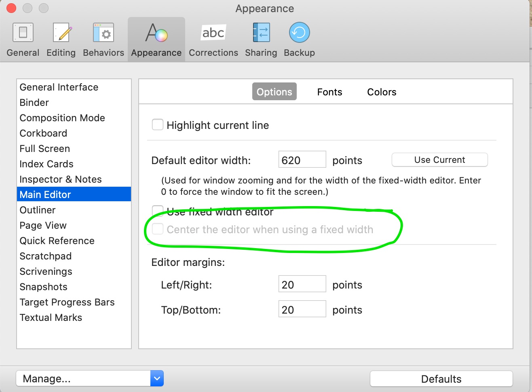This screenshot has height=392, width=532.
Task: Check Center the editor when using fixed width
Action: click(158, 229)
